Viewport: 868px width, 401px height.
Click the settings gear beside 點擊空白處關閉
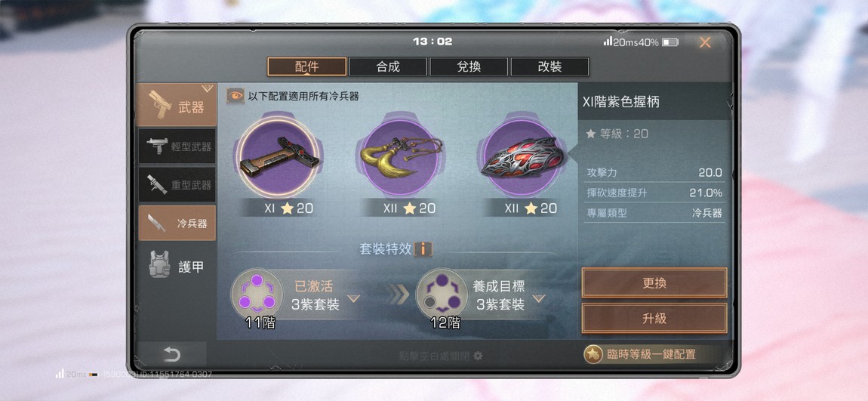(x=479, y=356)
